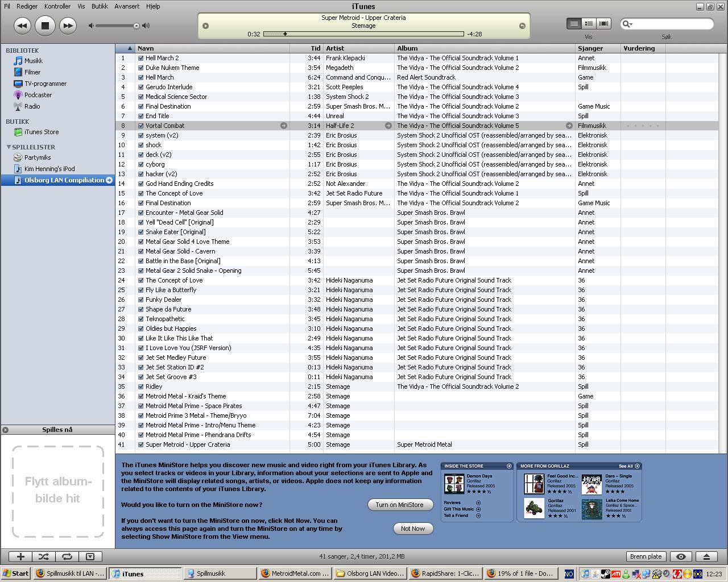This screenshot has width=728, height=582.
Task: Open iTunes Store in sidebar
Action: (x=41, y=132)
